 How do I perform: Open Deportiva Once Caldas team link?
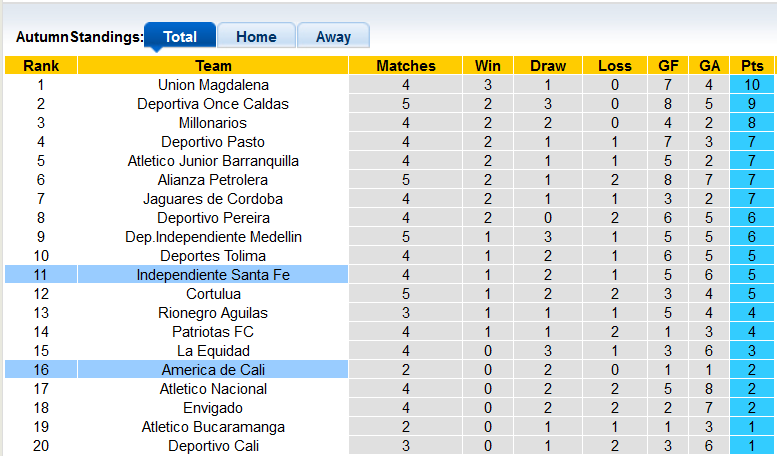pos(213,104)
